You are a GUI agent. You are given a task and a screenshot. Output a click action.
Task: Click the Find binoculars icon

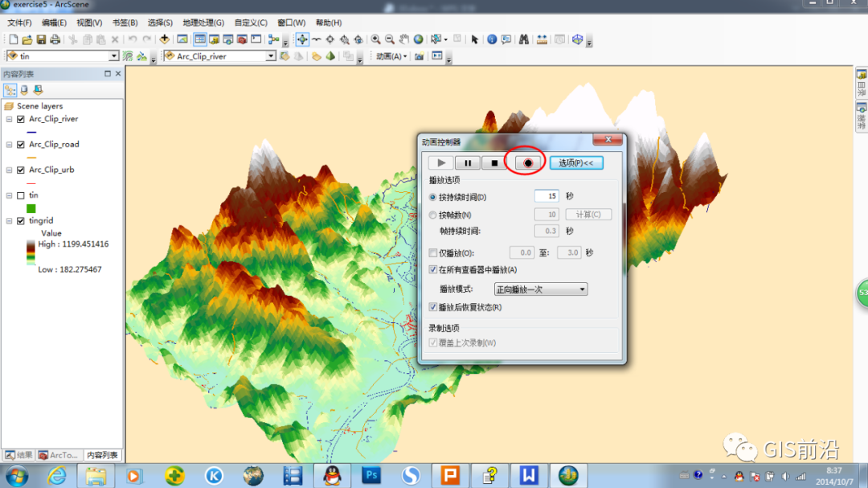pos(524,39)
